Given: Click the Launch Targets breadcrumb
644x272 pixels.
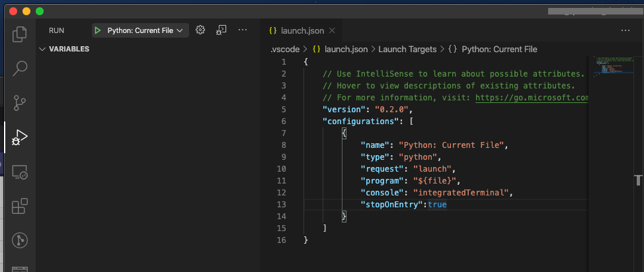Looking at the screenshot, I should tap(407, 50).
